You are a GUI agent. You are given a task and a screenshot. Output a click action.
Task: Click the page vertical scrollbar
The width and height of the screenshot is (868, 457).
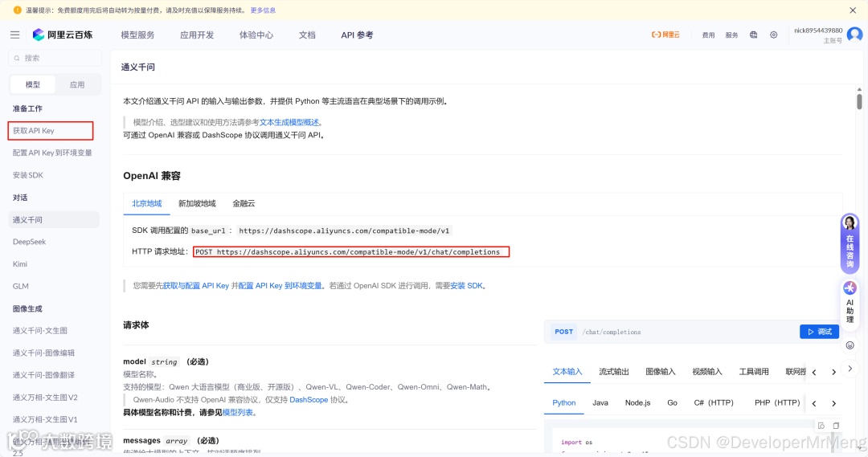click(x=859, y=101)
